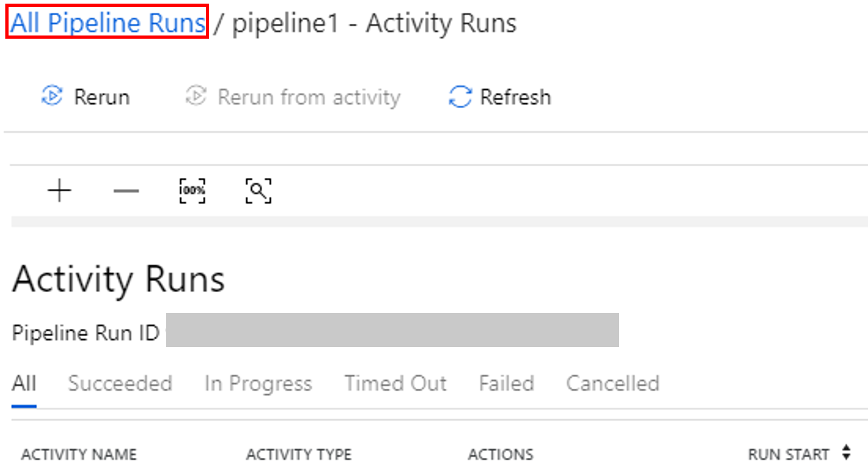Image resolution: width=868 pixels, height=470 pixels.
Task: Navigate back via All Pipeline Runs link
Action: pyautogui.click(x=107, y=22)
